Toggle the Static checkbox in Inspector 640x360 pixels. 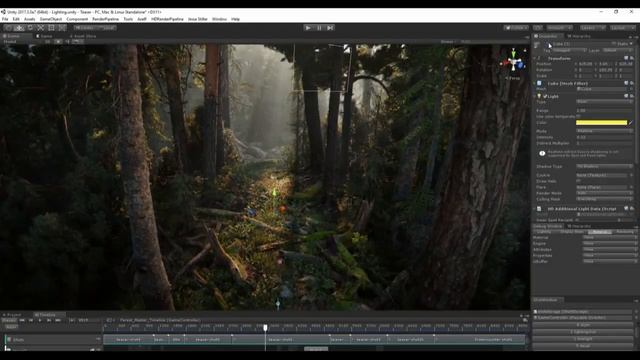pyautogui.click(x=614, y=44)
